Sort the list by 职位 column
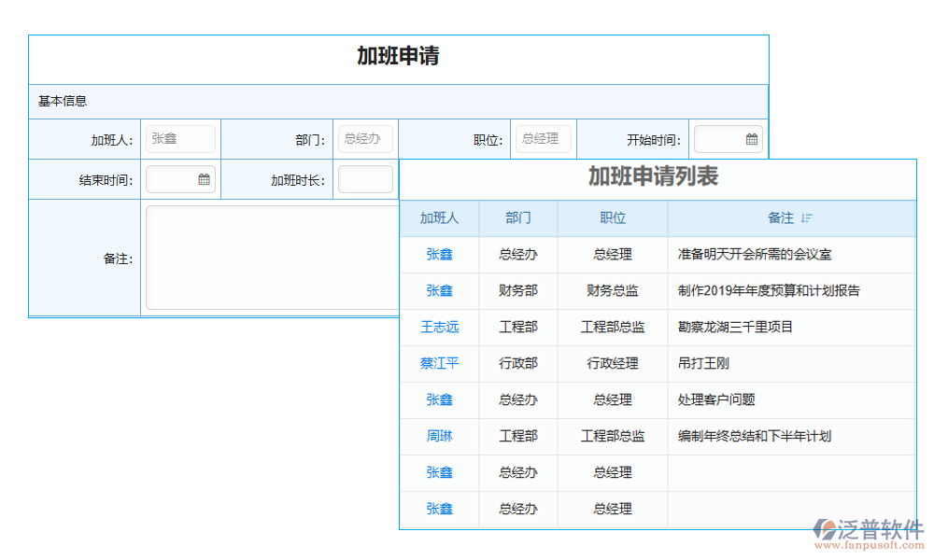This screenshot has width=934, height=560. click(x=612, y=217)
